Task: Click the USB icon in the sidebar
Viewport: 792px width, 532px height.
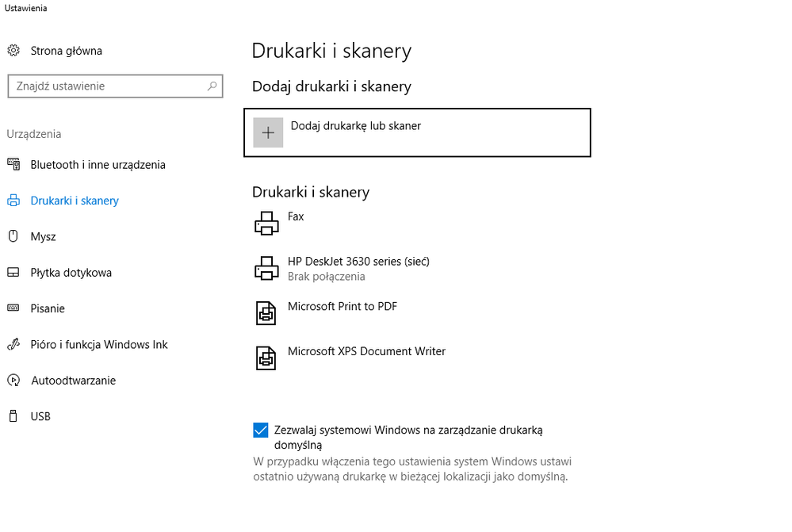Action: point(13,416)
